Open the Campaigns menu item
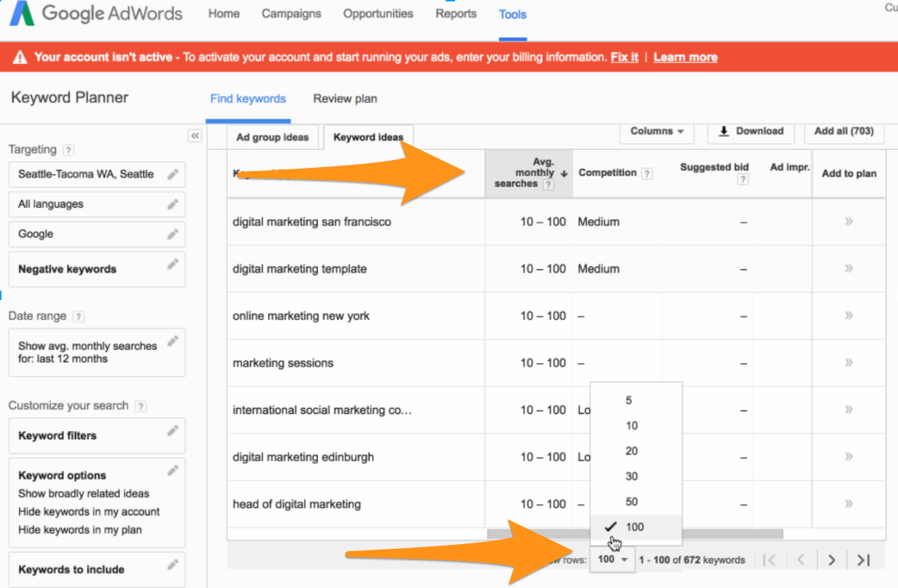 pos(291,14)
